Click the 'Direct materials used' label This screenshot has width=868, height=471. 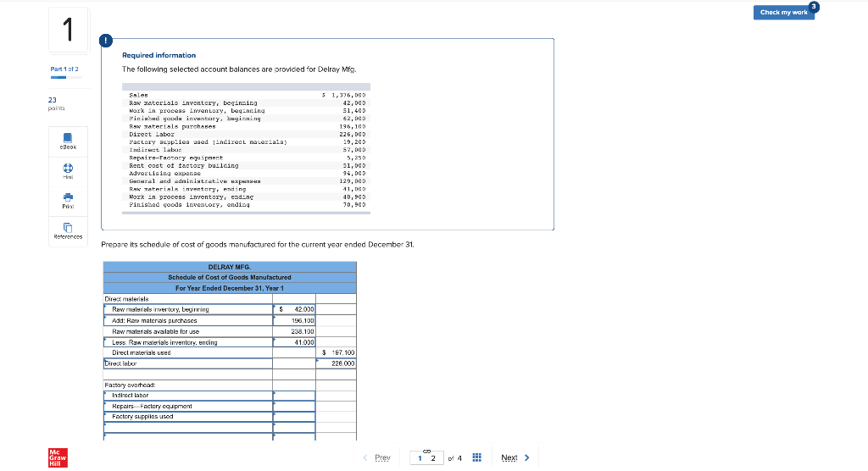142,352
